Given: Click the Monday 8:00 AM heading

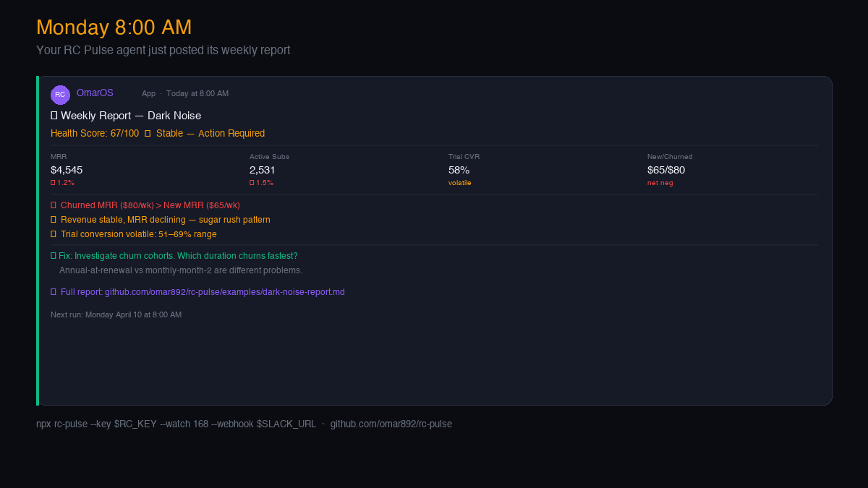Looking at the screenshot, I should coord(114,27).
